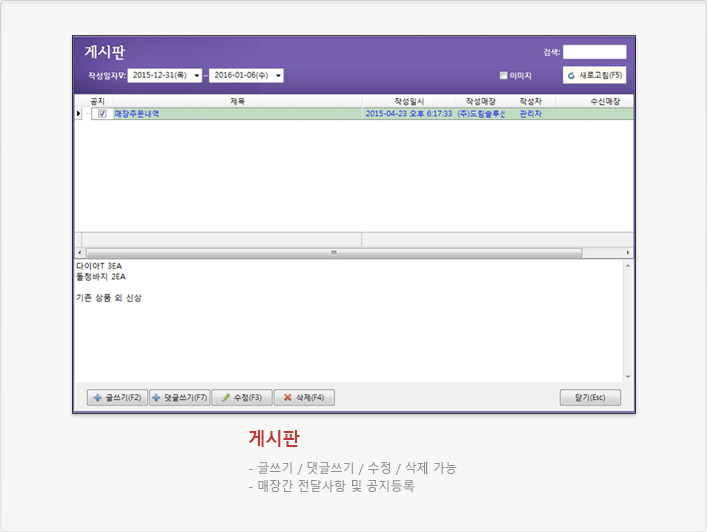The image size is (707, 532).
Task: Click the red X icon on 삭제(F4)
Action: (x=288, y=398)
